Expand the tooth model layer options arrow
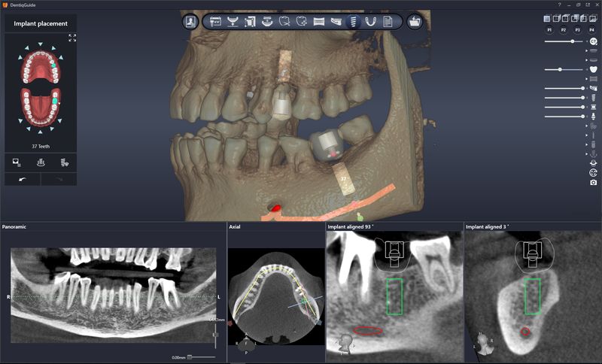 point(585,69)
